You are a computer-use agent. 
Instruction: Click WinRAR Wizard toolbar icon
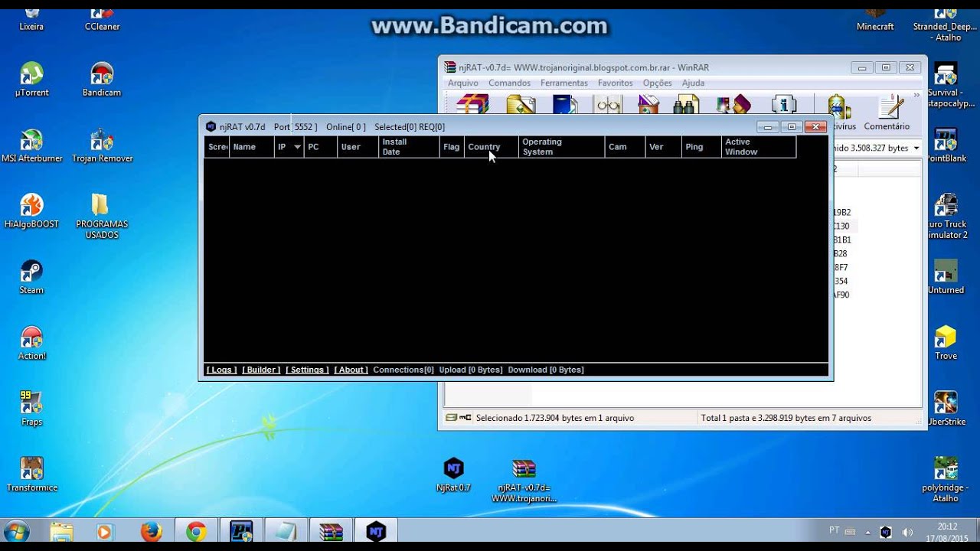point(733,104)
